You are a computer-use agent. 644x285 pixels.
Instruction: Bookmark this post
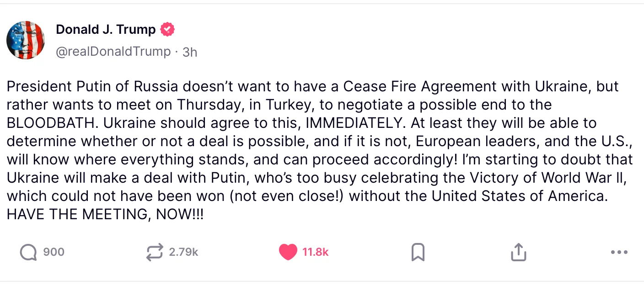tap(418, 252)
